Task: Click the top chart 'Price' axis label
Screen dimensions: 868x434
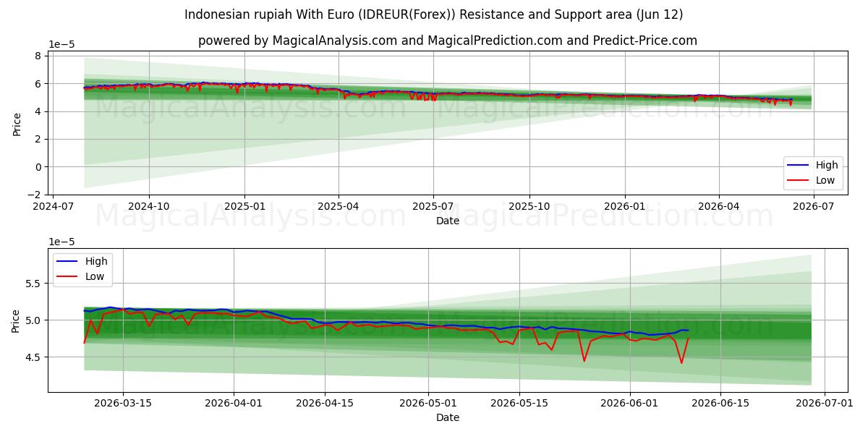Action: coord(17,124)
